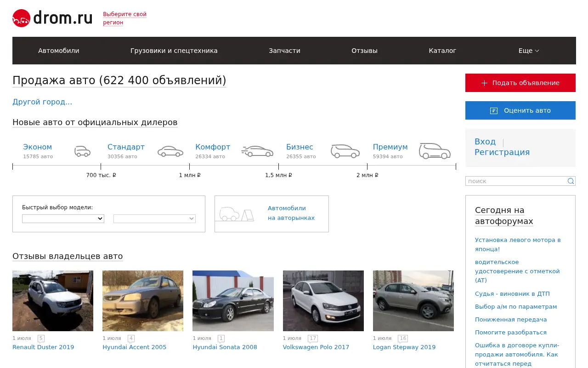Open the Эконом price category link
This screenshot has width=588, height=368.
[37, 147]
